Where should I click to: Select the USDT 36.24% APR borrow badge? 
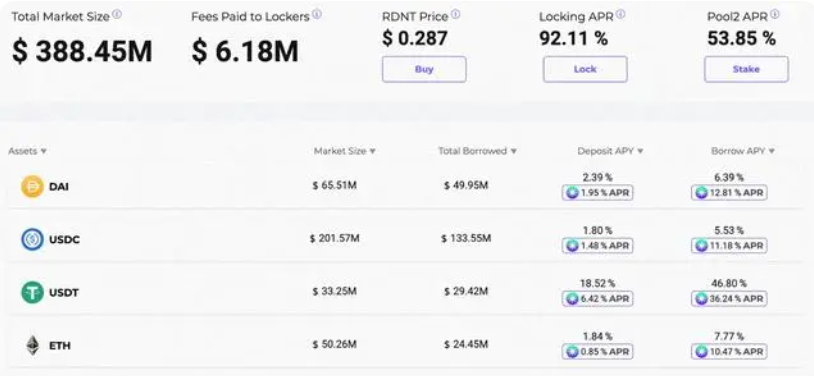(729, 299)
